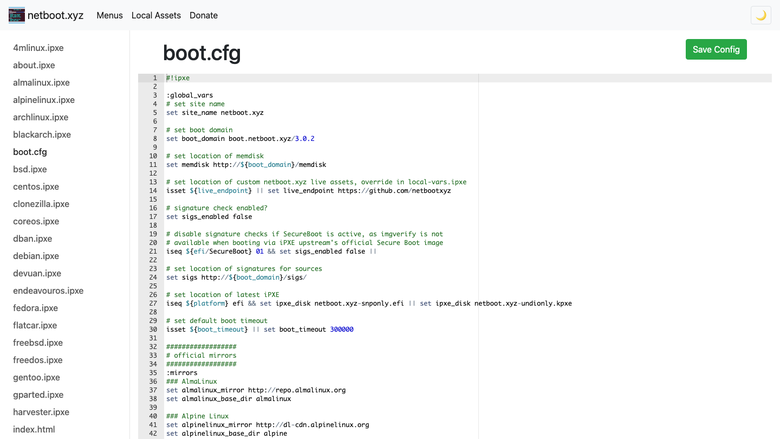Click the netboot.xyz logo icon
This screenshot has width=780, height=439.
tap(16, 15)
